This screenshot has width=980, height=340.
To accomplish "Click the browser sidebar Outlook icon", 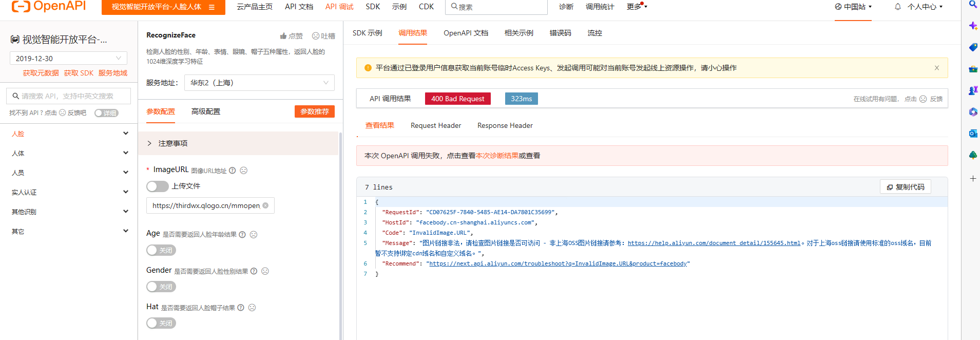I will (x=973, y=134).
